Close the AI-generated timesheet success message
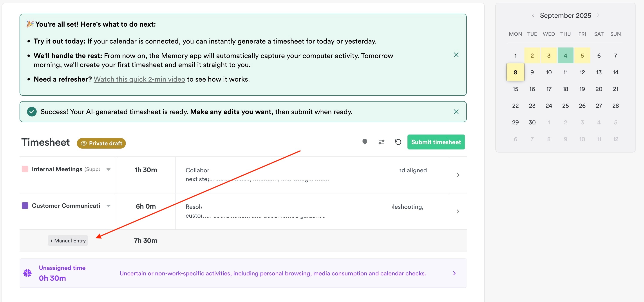This screenshot has width=644, height=302. click(x=456, y=112)
